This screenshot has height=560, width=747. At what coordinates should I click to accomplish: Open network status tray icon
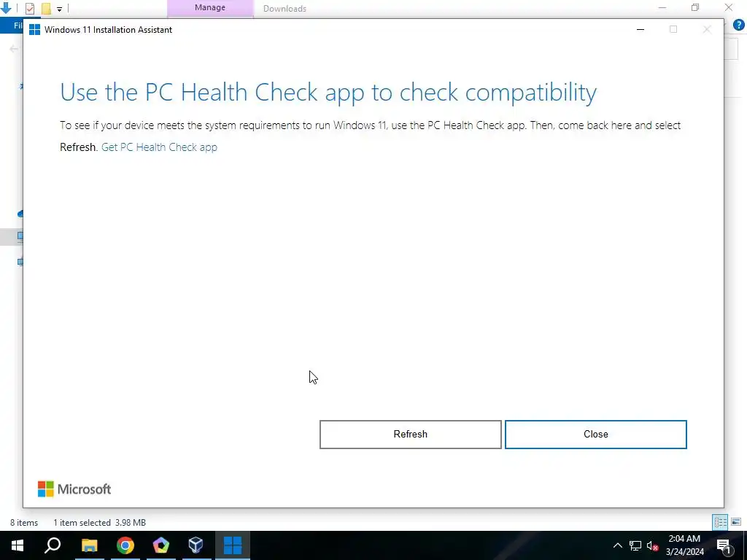[x=635, y=545]
